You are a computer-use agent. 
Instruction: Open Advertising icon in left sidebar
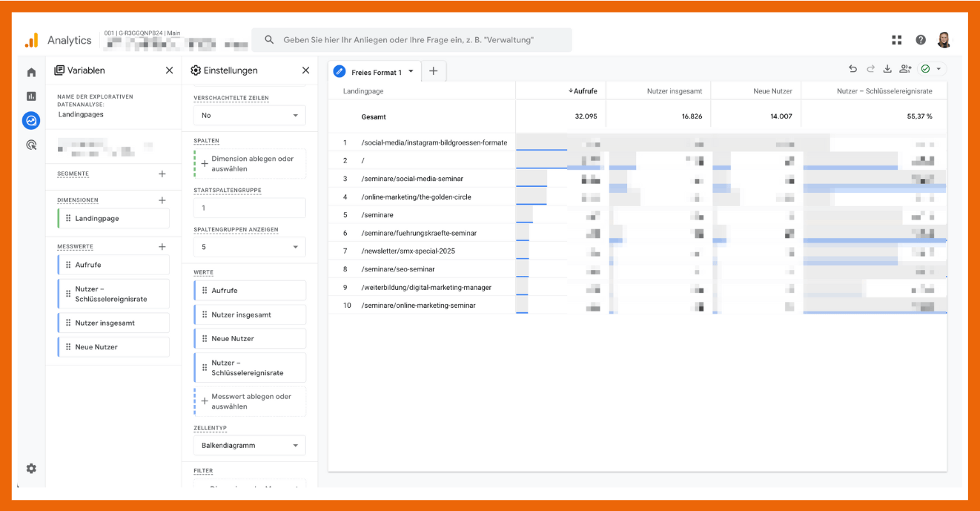(31, 145)
